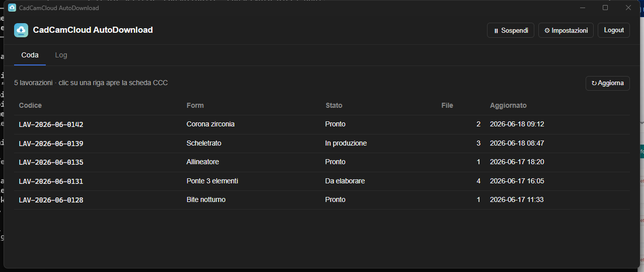
Task: Switch to the Log tab
Action: click(x=61, y=55)
